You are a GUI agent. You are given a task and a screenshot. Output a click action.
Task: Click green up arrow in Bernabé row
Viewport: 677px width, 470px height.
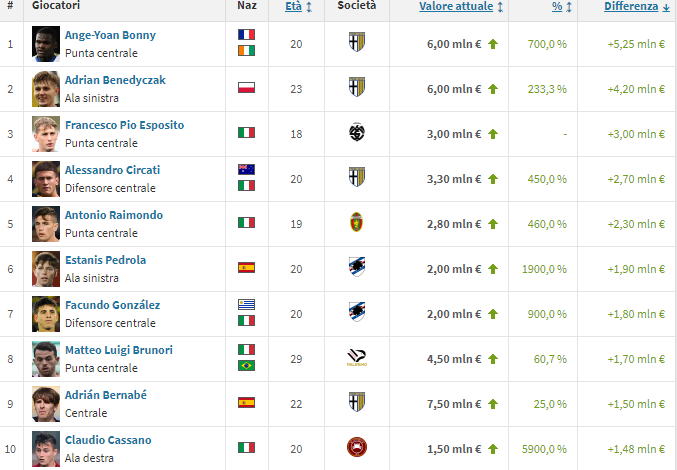(492, 402)
